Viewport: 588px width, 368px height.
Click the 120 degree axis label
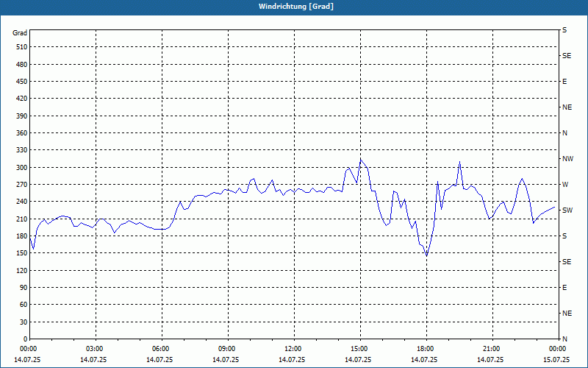pyautogui.click(x=21, y=270)
